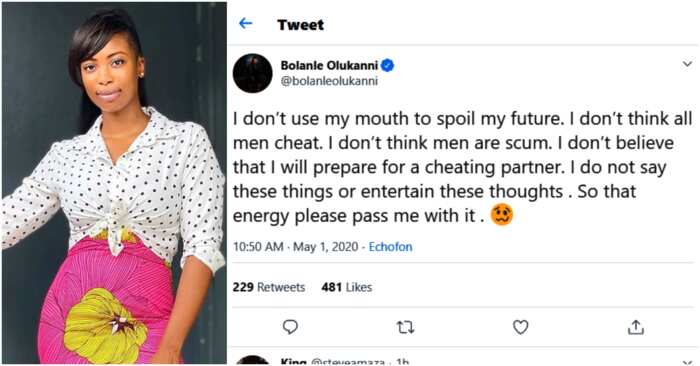Screen dimensions: 700x366
Task: Open the reply speech bubble icon
Action: [x=290, y=327]
